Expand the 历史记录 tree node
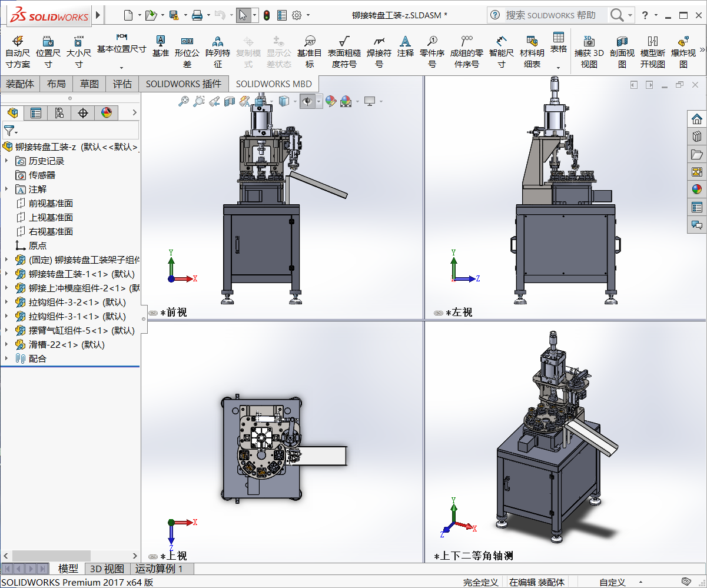 (x=6, y=161)
